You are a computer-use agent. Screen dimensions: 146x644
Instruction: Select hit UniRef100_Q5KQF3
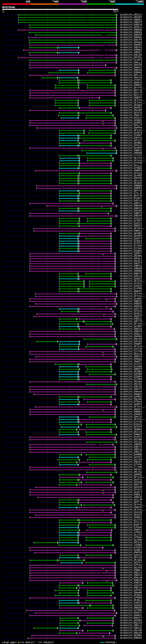click(131, 226)
